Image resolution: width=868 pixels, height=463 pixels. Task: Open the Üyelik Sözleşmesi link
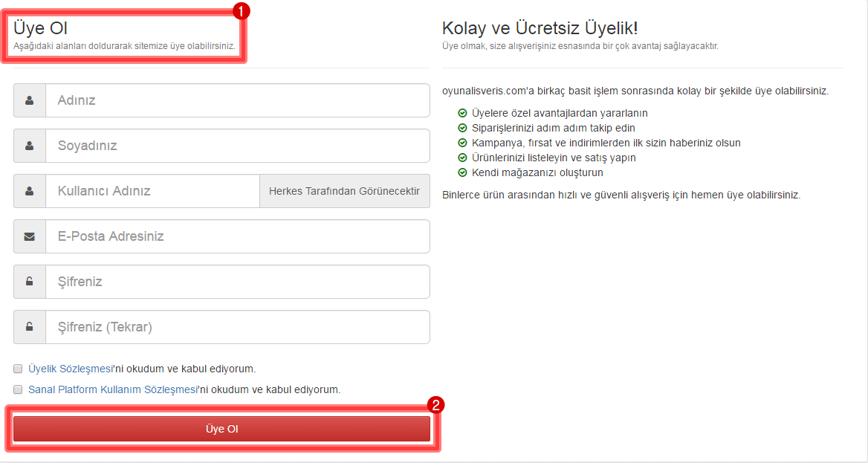point(71,369)
